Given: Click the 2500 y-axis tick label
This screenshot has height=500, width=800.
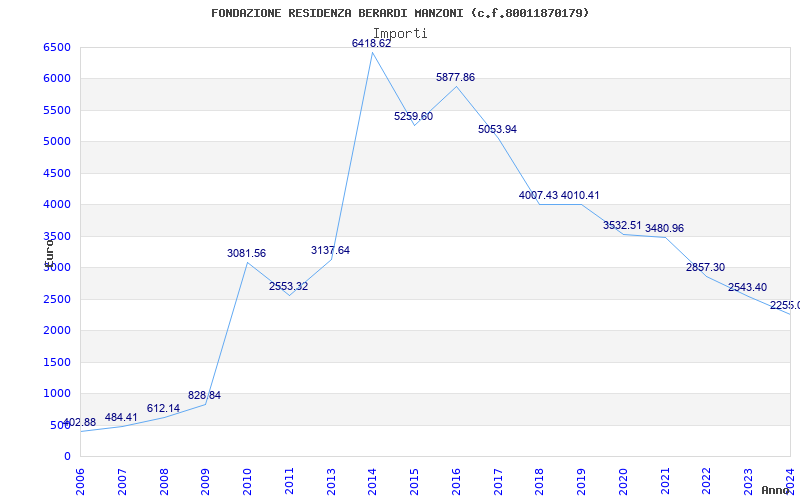Looking at the screenshot, I should 57,299.
